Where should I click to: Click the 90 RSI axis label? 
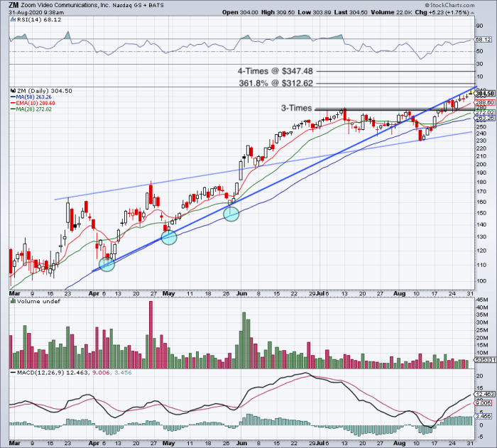coord(479,26)
